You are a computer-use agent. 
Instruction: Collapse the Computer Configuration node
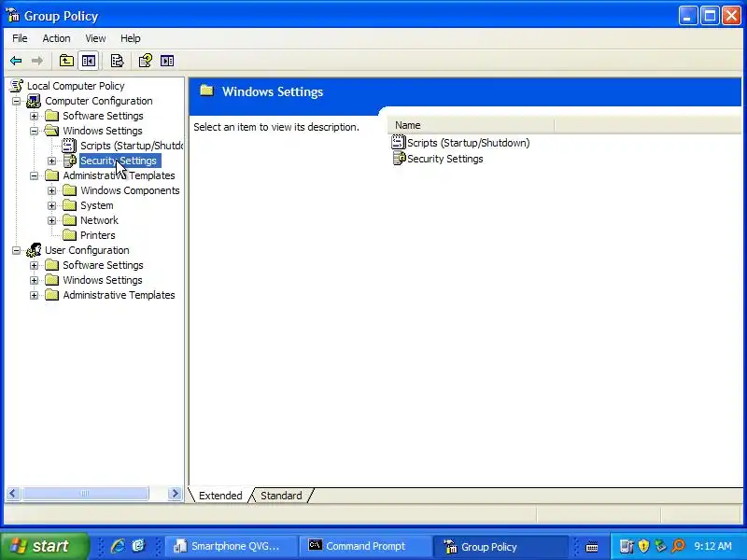coord(16,101)
